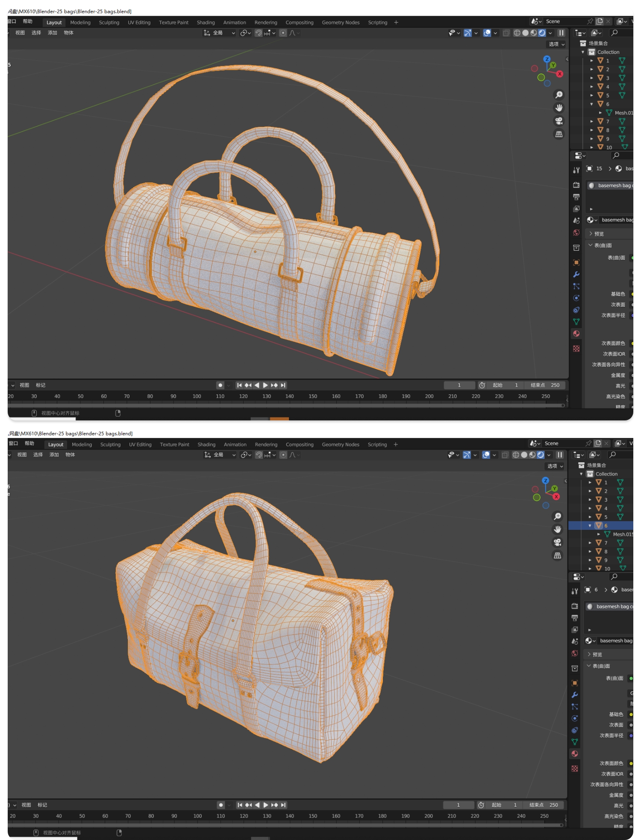The width and height of the screenshot is (641, 840).
Task: Click 物体 menu button in bottom Blender window
Action: (x=70, y=455)
